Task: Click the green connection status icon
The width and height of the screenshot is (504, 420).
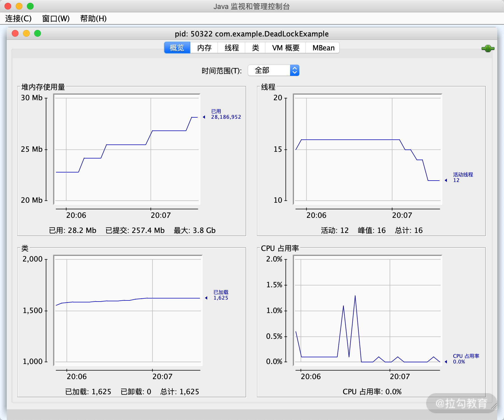Action: 488,48
